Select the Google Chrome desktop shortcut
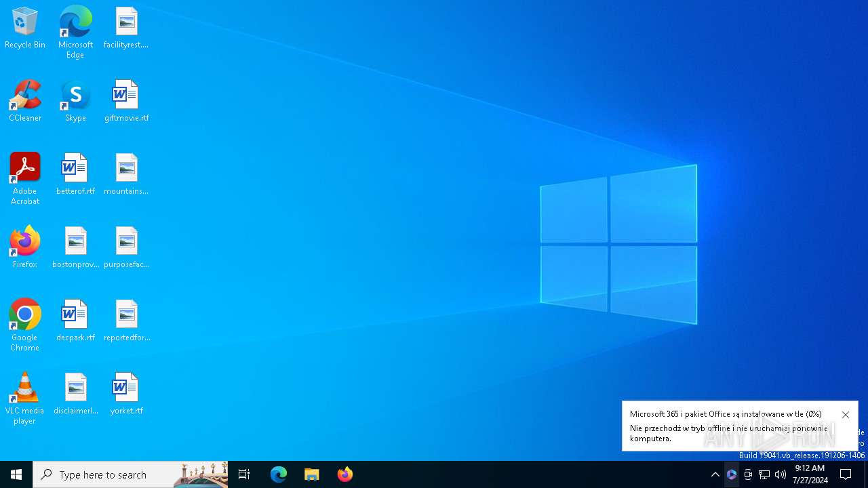Image resolution: width=868 pixels, height=488 pixels. 25,325
